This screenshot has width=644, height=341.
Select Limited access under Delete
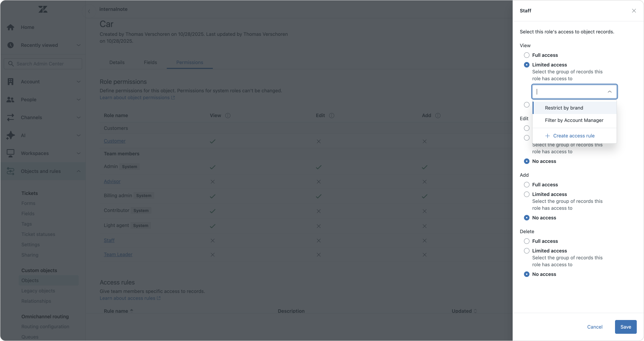pos(527,251)
